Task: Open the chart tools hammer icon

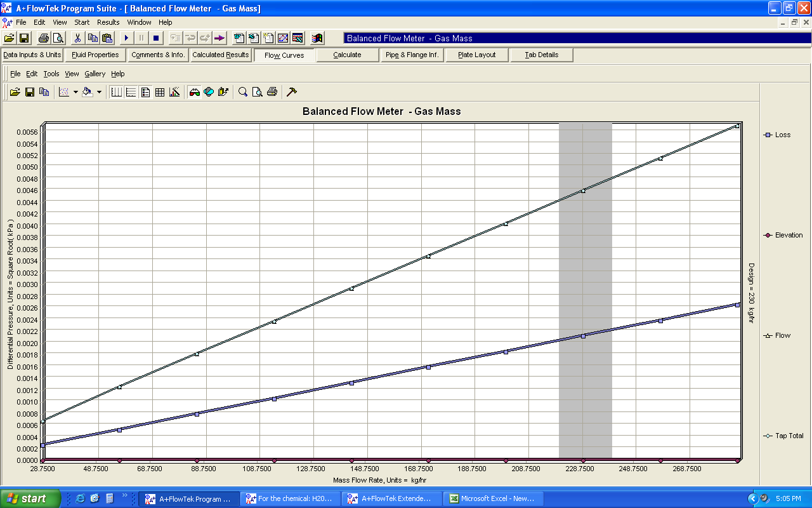Action: (292, 92)
